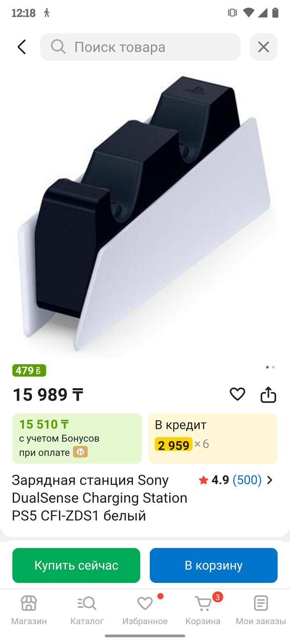Open the В кредит 2 959 ×6 option
Image resolution: width=290 pixels, height=644 pixels.
click(x=213, y=438)
